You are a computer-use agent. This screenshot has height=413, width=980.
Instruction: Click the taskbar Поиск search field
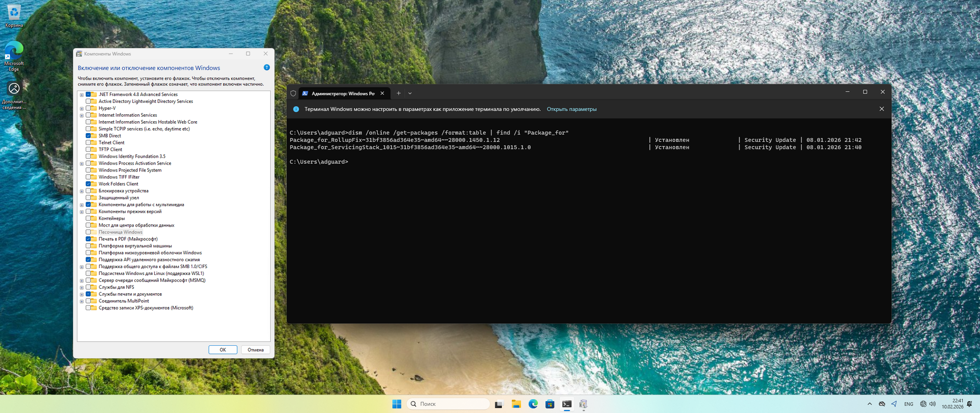pos(448,404)
